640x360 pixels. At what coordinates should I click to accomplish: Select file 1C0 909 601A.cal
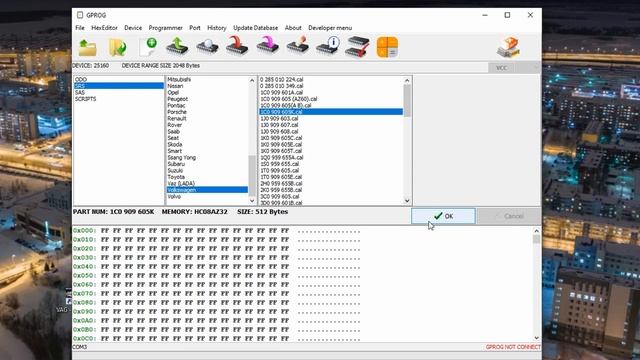click(331, 92)
